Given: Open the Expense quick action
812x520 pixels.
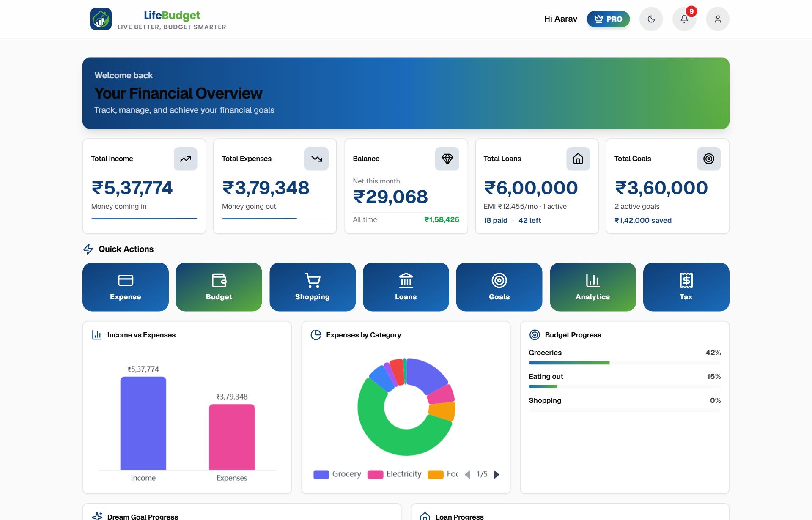Looking at the screenshot, I should coord(126,287).
